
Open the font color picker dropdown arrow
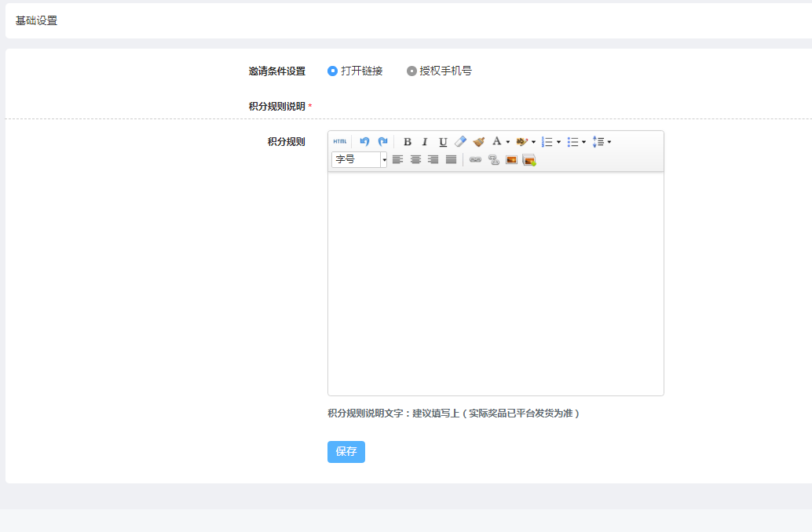(508, 143)
